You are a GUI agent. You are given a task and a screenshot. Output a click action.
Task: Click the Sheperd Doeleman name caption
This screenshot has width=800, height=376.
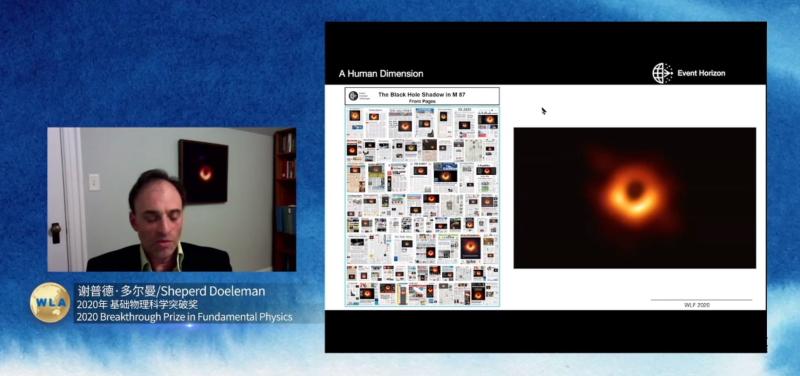tap(171, 291)
